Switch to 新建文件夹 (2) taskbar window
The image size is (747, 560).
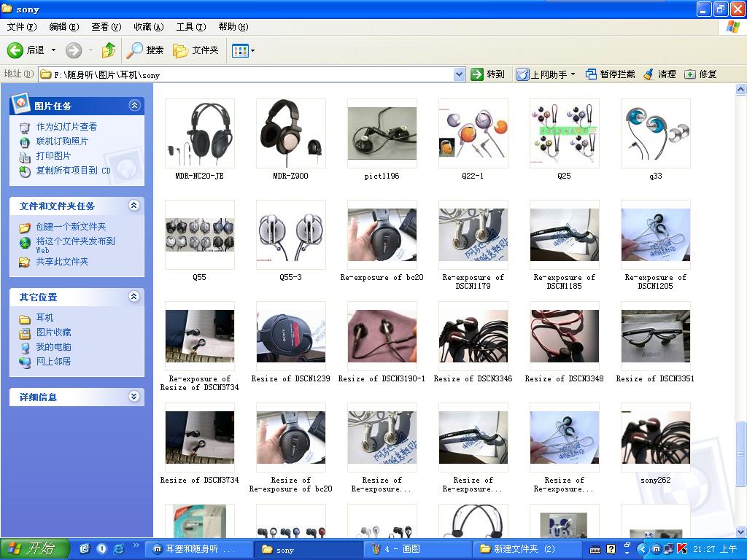pyautogui.click(x=527, y=550)
